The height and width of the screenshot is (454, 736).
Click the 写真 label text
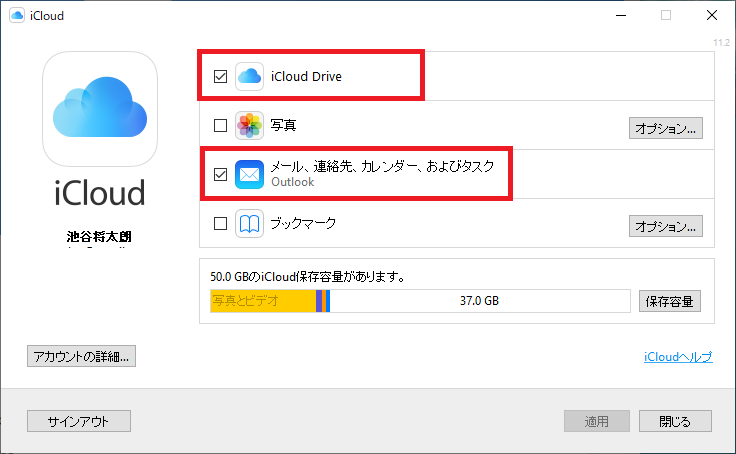283,125
